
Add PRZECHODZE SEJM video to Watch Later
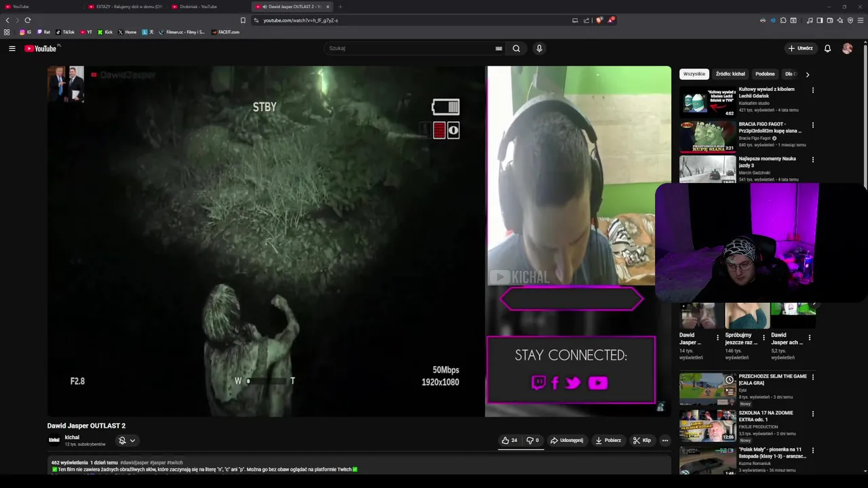click(x=730, y=380)
